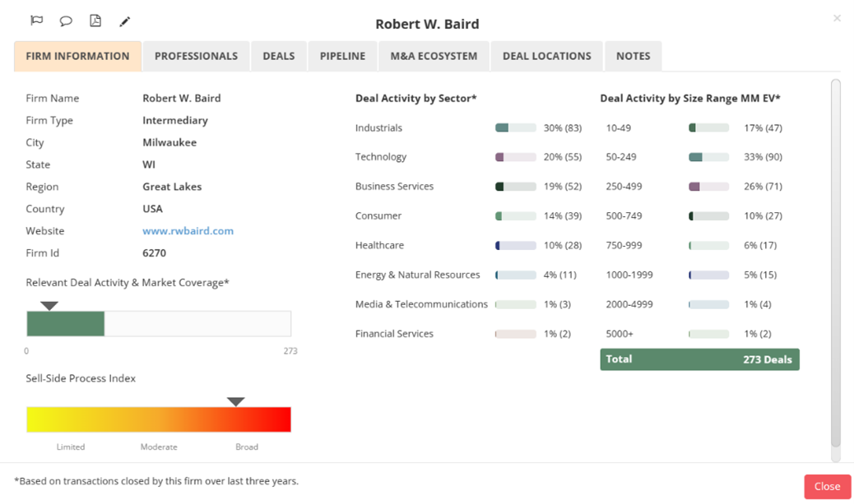Click the footnote about three years
The image size is (854, 504).
tap(156, 481)
